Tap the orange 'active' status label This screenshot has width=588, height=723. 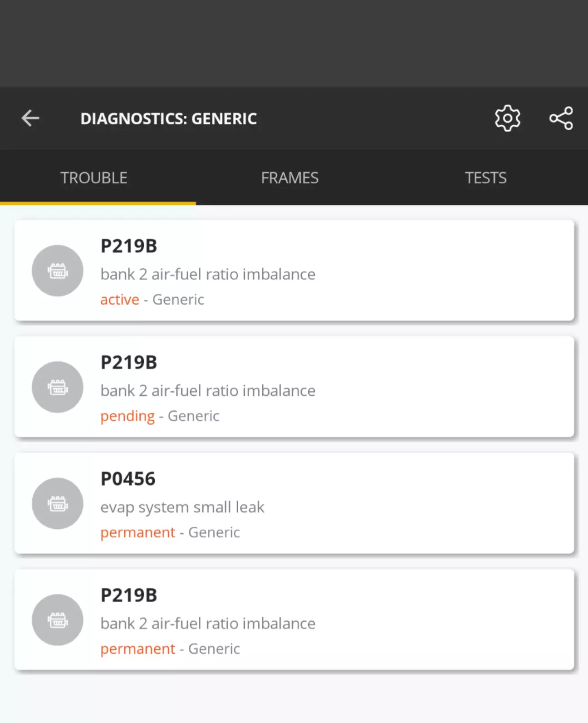[120, 300]
